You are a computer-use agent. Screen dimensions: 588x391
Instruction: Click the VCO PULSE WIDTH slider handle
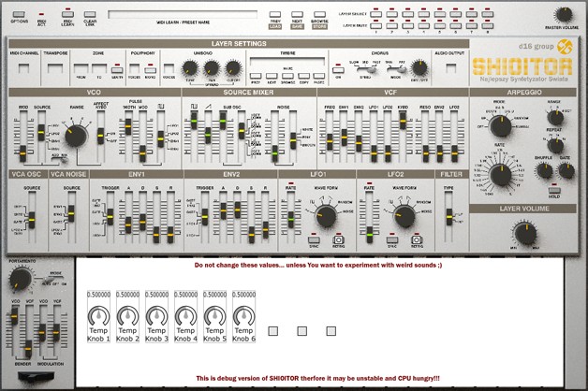point(128,126)
